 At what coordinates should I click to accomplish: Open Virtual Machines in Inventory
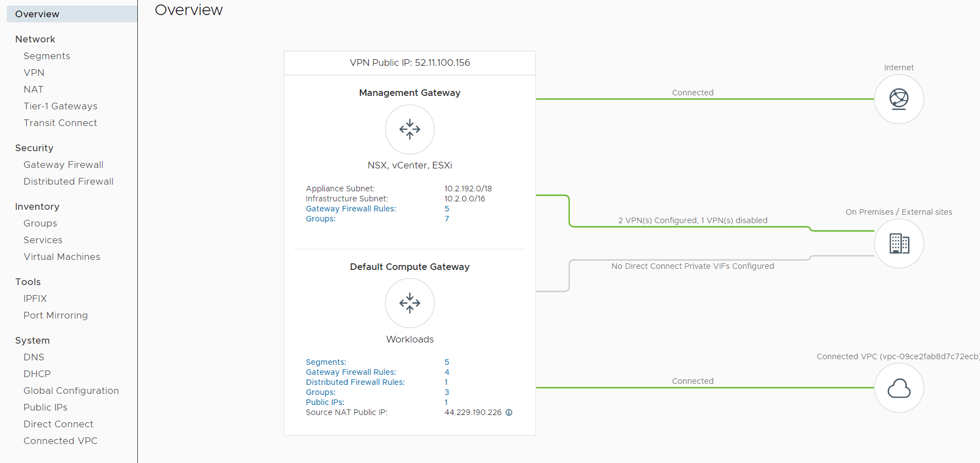pyautogui.click(x=62, y=257)
